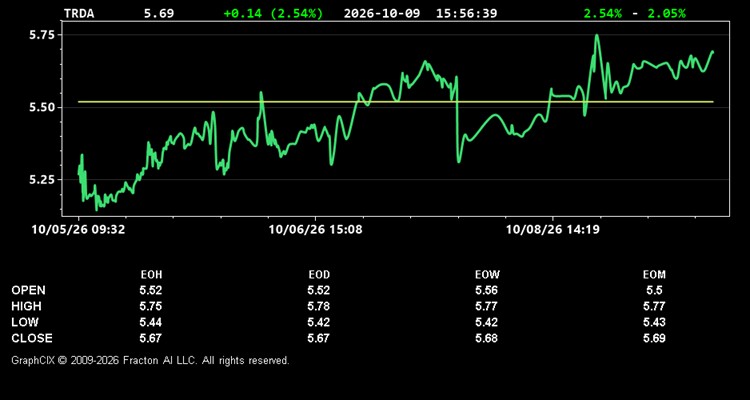Click the HIGH row label
Viewport: 750px width, 400px height.
(26, 306)
